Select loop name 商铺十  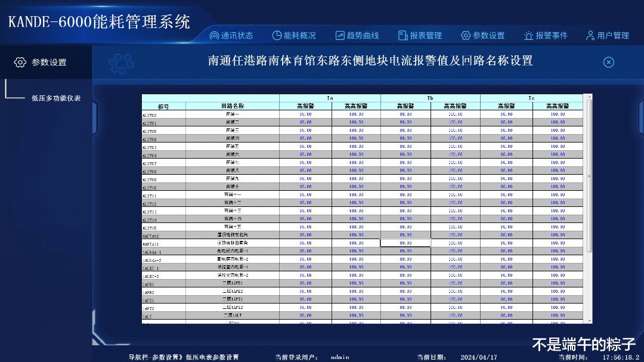233,187
